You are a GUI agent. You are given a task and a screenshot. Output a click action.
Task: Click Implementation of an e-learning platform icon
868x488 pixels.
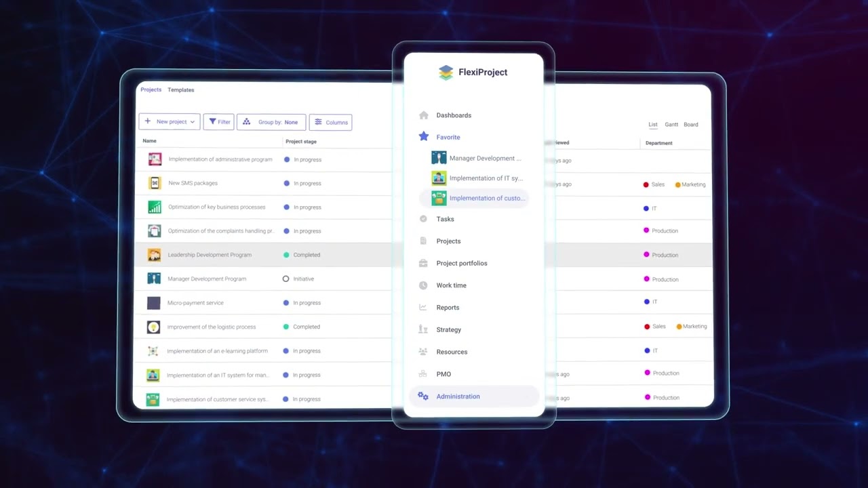(153, 351)
